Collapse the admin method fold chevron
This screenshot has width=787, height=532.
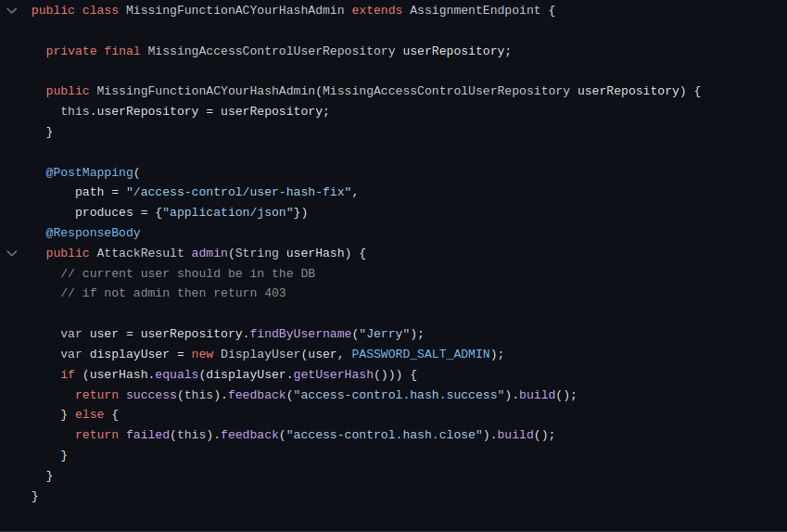11,253
